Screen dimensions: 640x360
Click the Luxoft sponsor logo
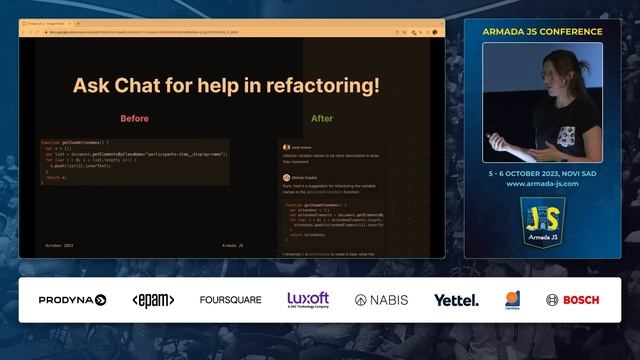coord(308,300)
